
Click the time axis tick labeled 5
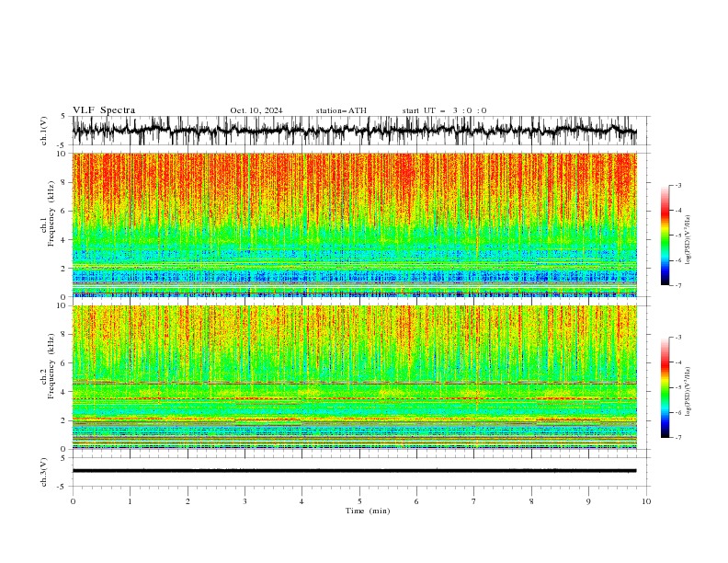[359, 501]
